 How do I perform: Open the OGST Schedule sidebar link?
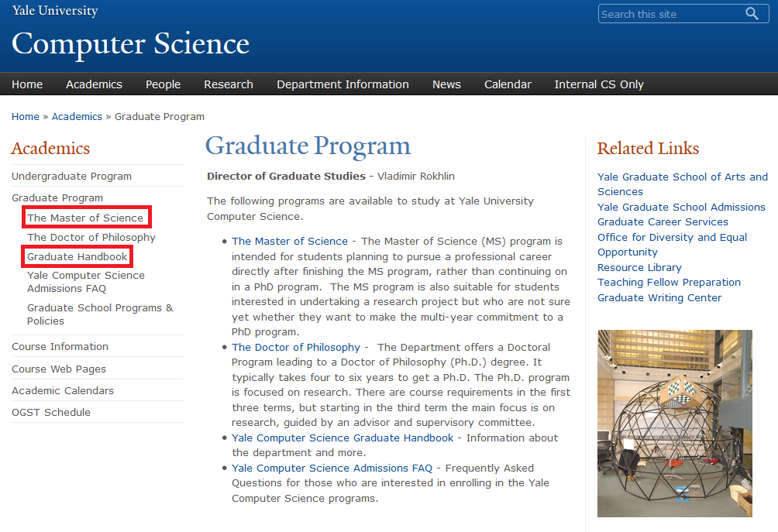click(x=50, y=412)
